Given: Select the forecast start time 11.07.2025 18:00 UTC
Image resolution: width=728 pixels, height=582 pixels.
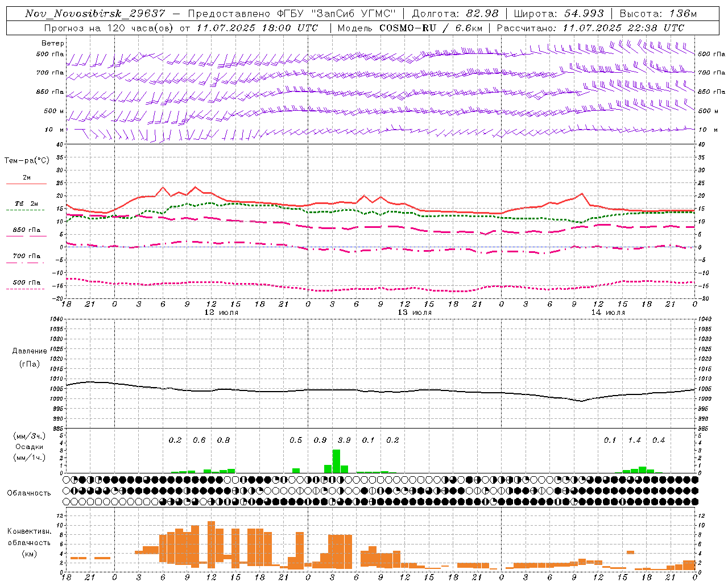Looking at the screenshot, I should (x=257, y=28).
